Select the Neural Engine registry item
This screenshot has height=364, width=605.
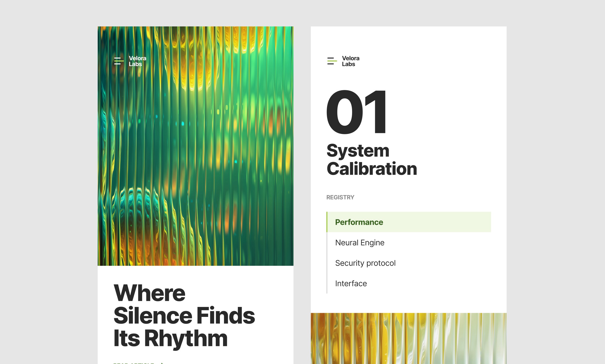(x=409, y=243)
